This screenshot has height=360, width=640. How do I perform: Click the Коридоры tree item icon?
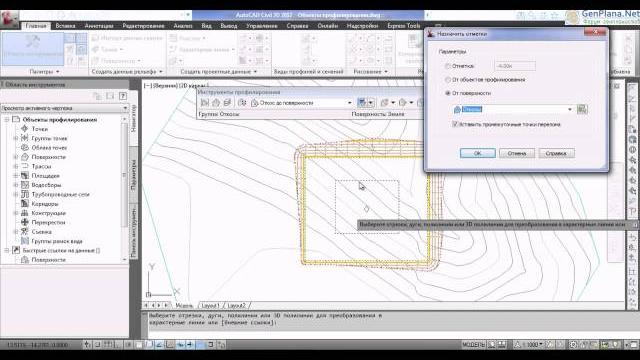point(24,204)
